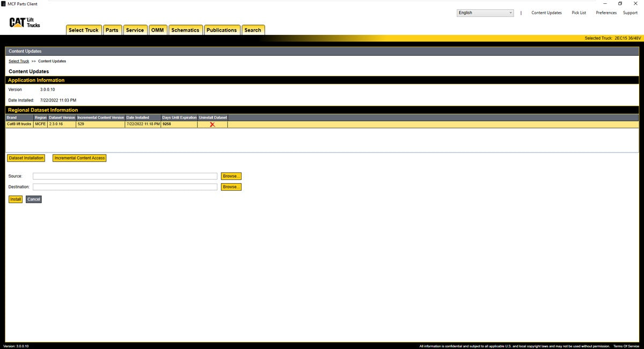Click the Dataset Installation button

(x=26, y=158)
